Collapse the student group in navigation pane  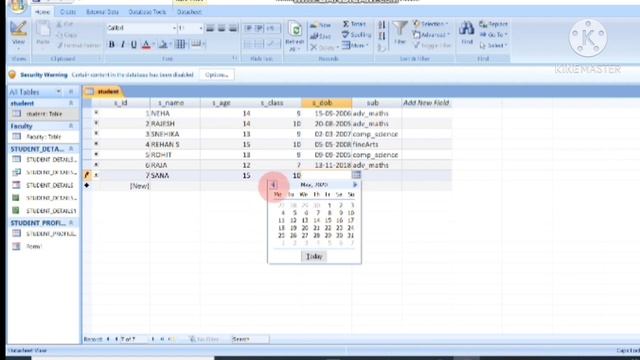(71, 103)
